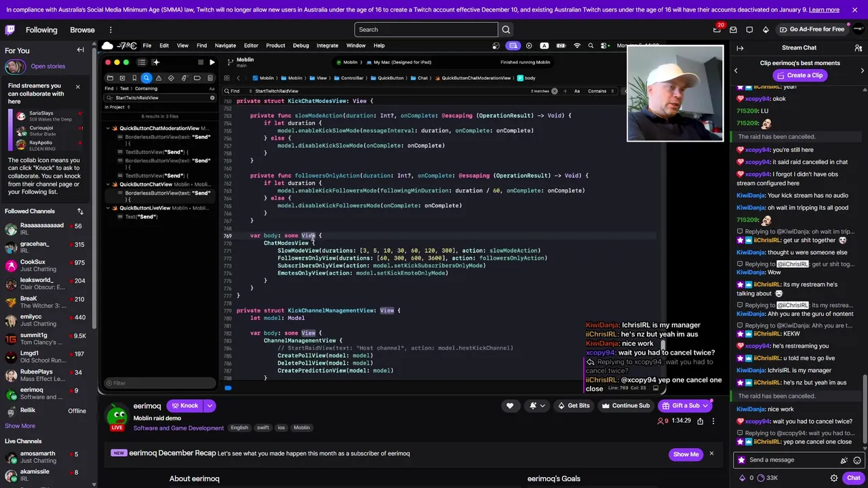Open the CookSux followed channel
The height and width of the screenshot is (488, 868).
coord(45,266)
